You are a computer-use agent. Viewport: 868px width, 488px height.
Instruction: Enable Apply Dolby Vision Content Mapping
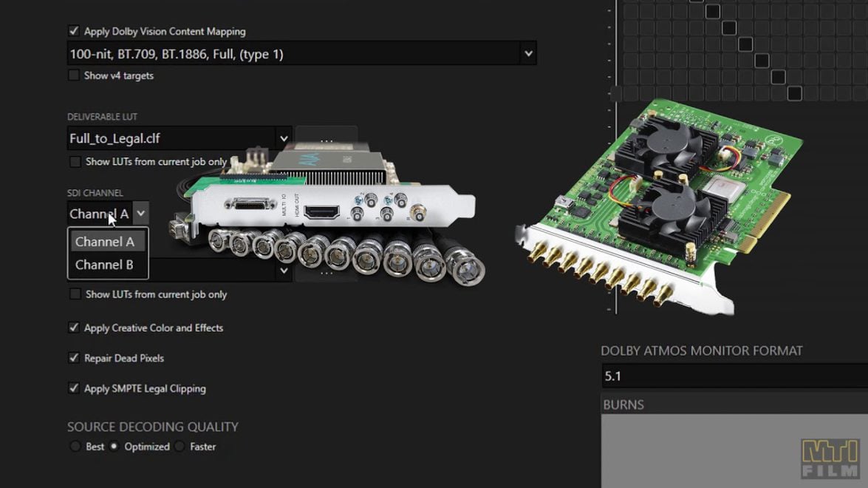[x=73, y=31]
